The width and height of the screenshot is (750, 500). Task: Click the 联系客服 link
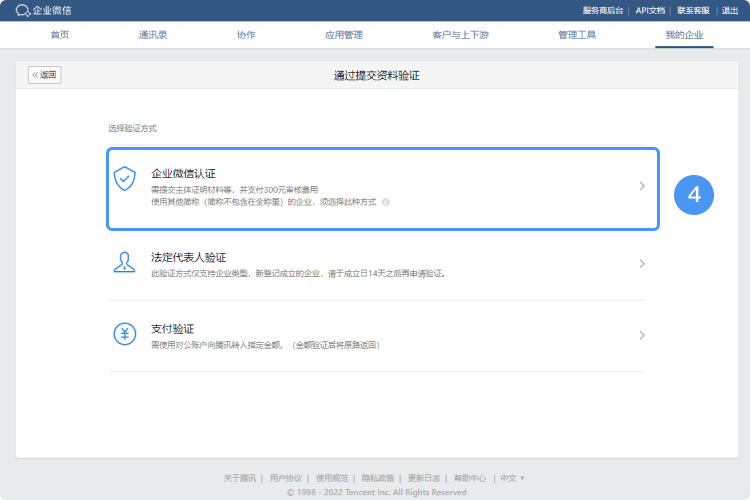pos(693,11)
